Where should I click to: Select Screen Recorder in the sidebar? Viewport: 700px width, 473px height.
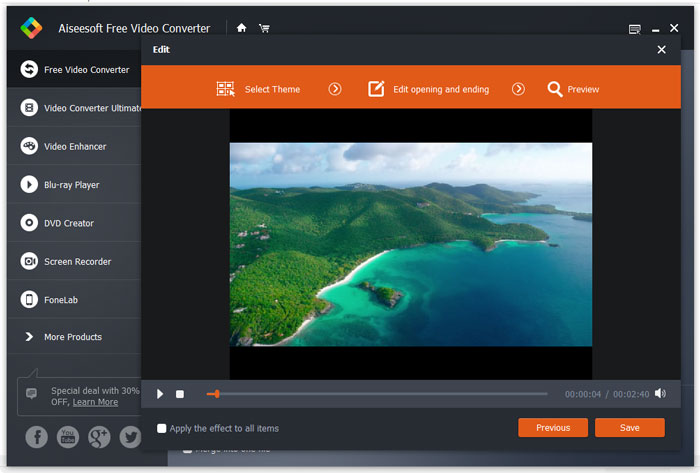[x=75, y=261]
